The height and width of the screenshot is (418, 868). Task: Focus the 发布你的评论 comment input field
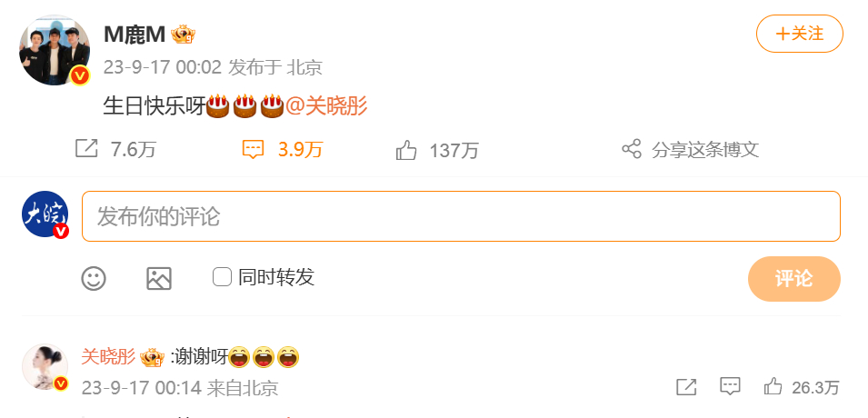tap(461, 216)
